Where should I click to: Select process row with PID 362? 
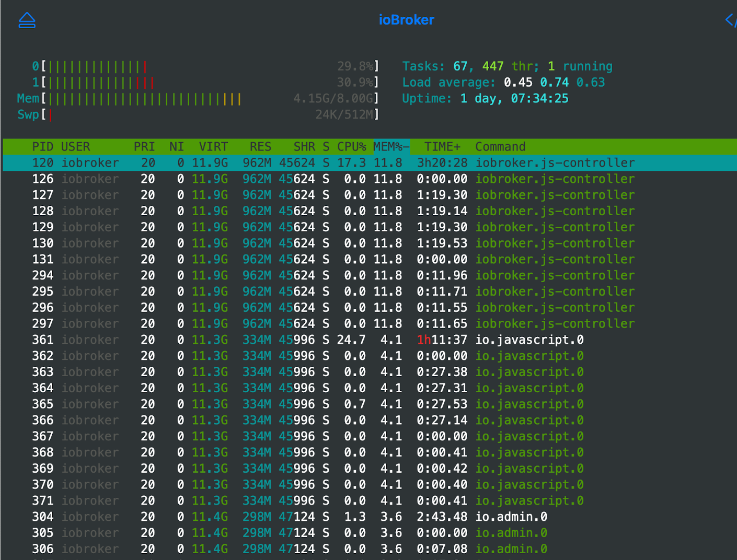[x=370, y=356]
